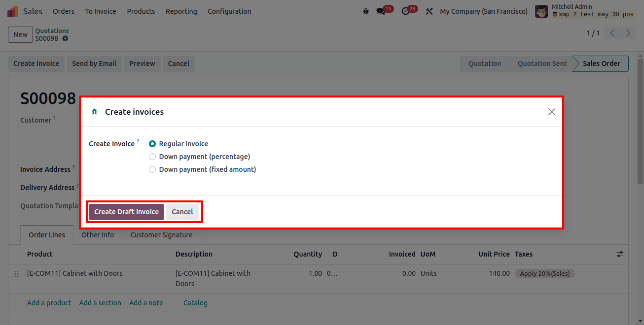The image size is (644, 325).
Task: Go to previous record arrow
Action: click(612, 33)
